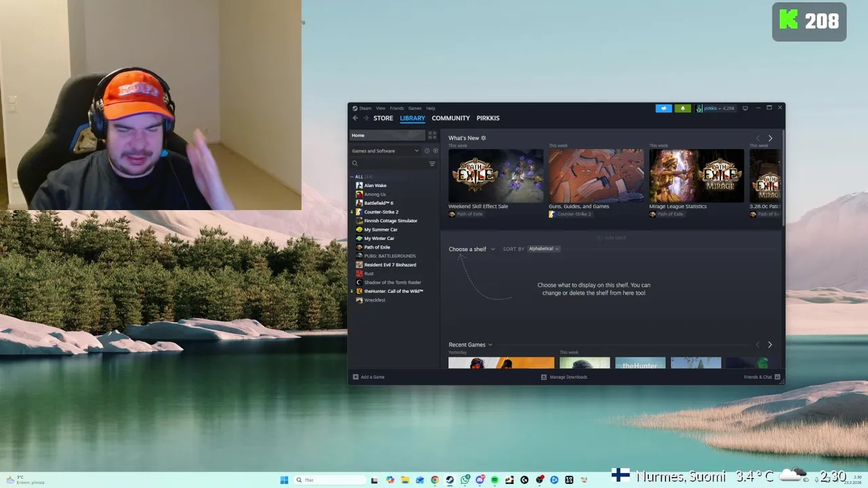Open Steam from the taskbar
The width and height of the screenshot is (868, 488).
pos(450,480)
